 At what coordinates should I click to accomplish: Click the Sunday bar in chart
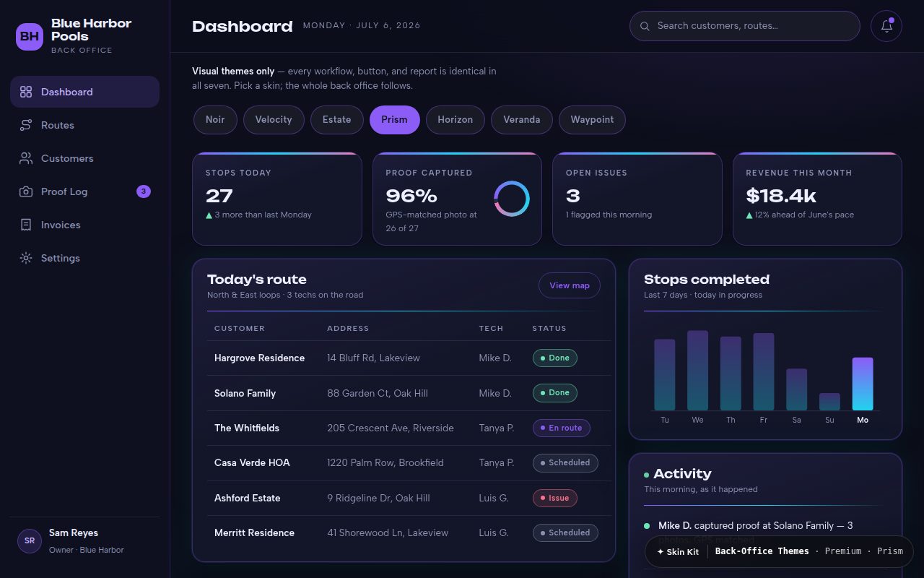829,402
